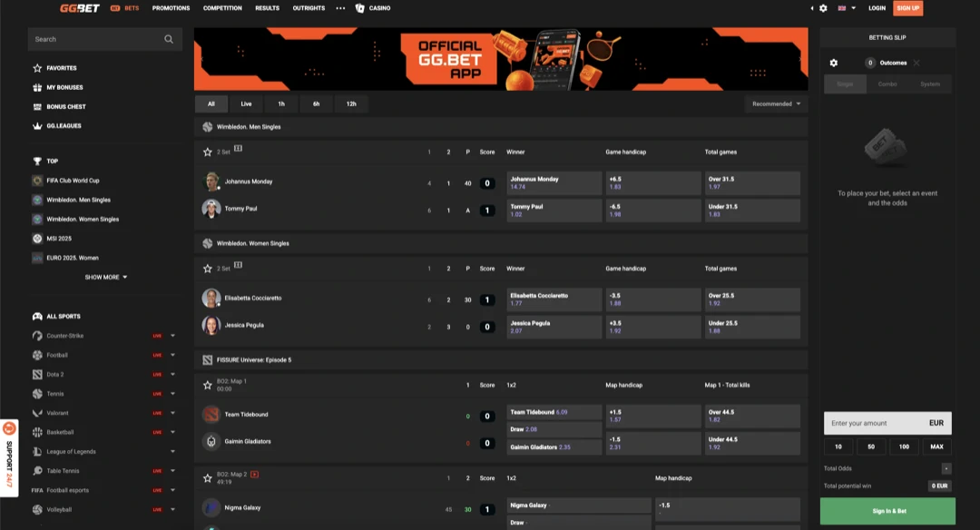Select Over 31.5 total games
Screen dimensions: 980x530
point(752,182)
